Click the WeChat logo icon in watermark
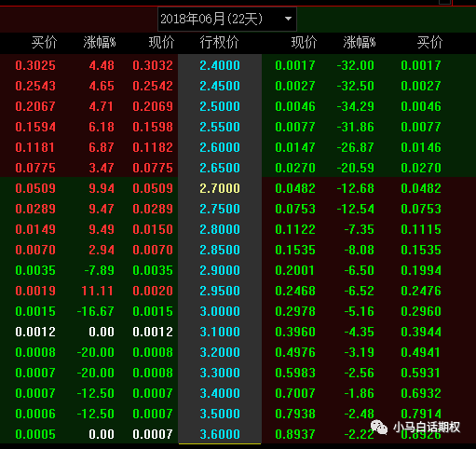The height and width of the screenshot is (449, 476). [379, 428]
